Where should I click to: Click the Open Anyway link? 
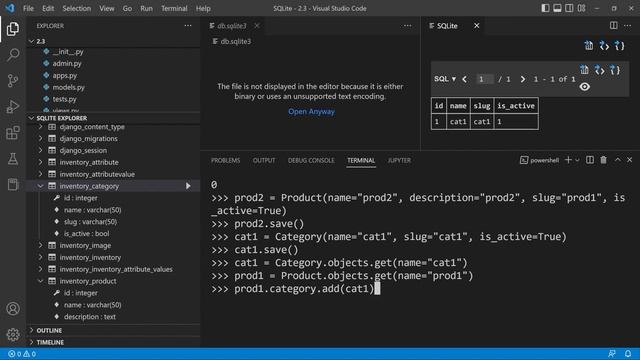pos(311,111)
